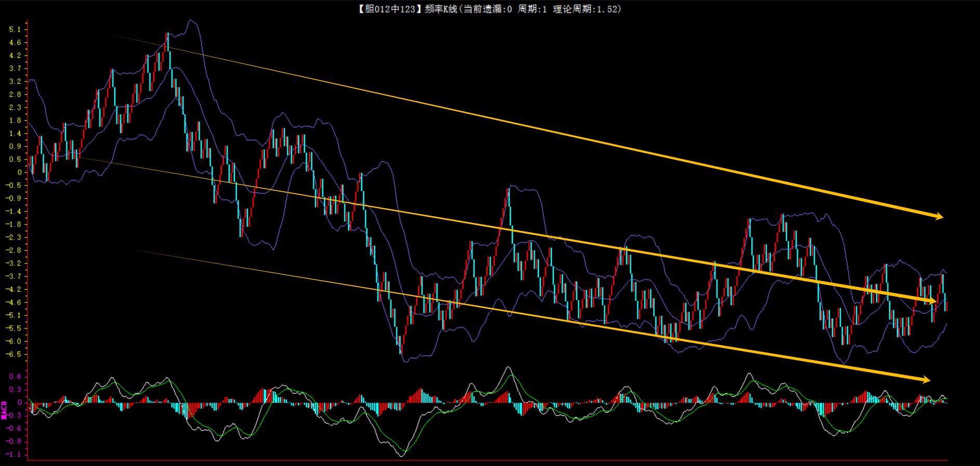The height and width of the screenshot is (466, 980).
Task: Select the 5.1 label on price axis
Action: 15,30
